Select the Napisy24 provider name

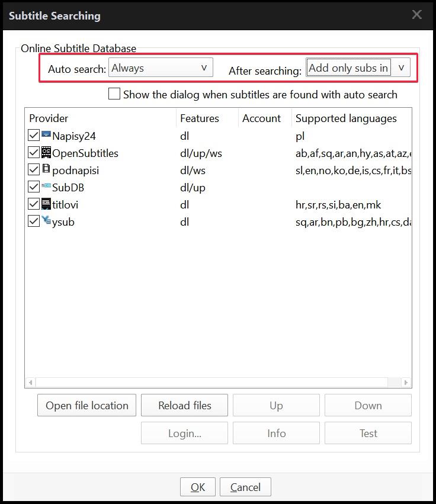tap(74, 136)
